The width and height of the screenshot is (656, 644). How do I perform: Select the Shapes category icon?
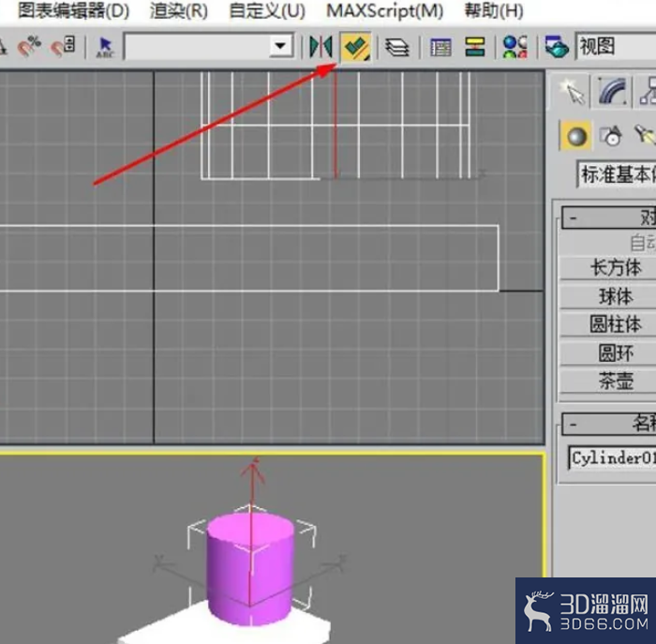[x=610, y=136]
